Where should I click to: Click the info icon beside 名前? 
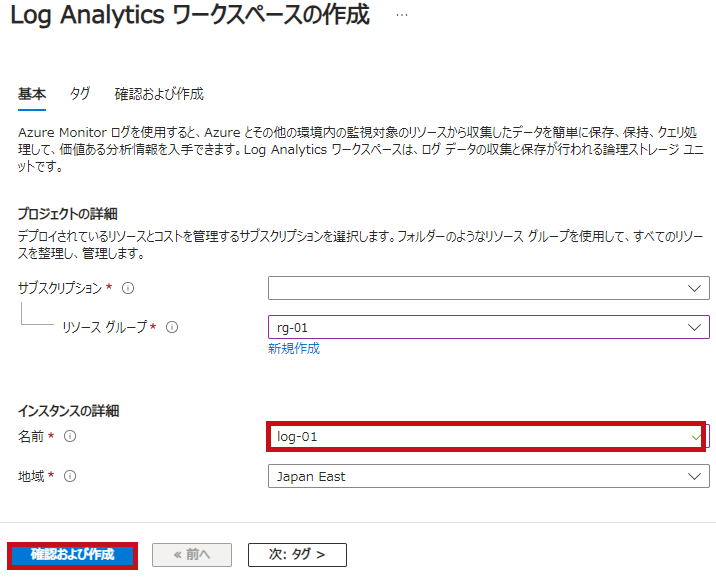pos(70,436)
